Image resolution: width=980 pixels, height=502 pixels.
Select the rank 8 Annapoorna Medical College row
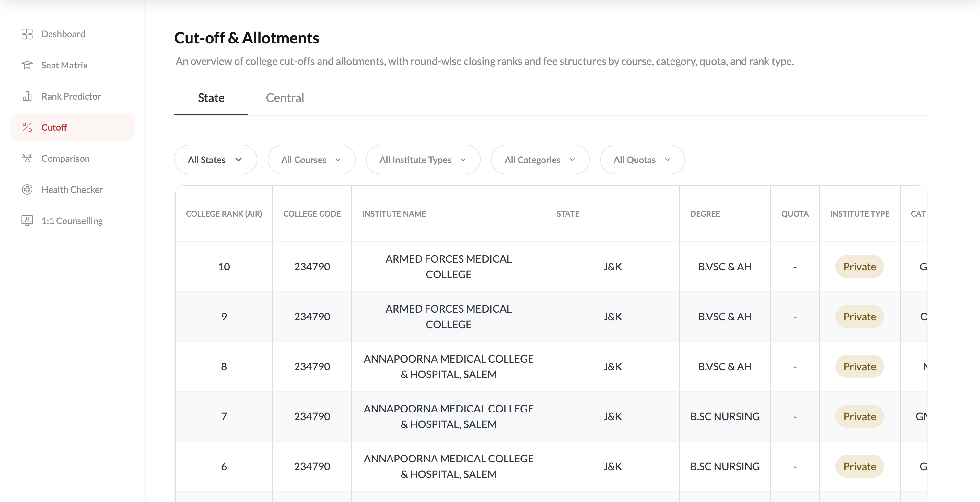(x=448, y=366)
